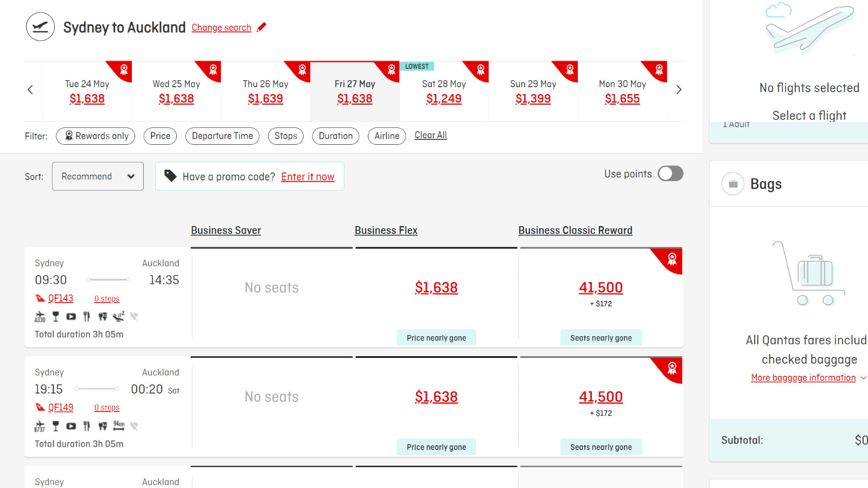This screenshot has width=868, height=488.
Task: Select the Sun 29 May date tab
Action: coord(533,91)
